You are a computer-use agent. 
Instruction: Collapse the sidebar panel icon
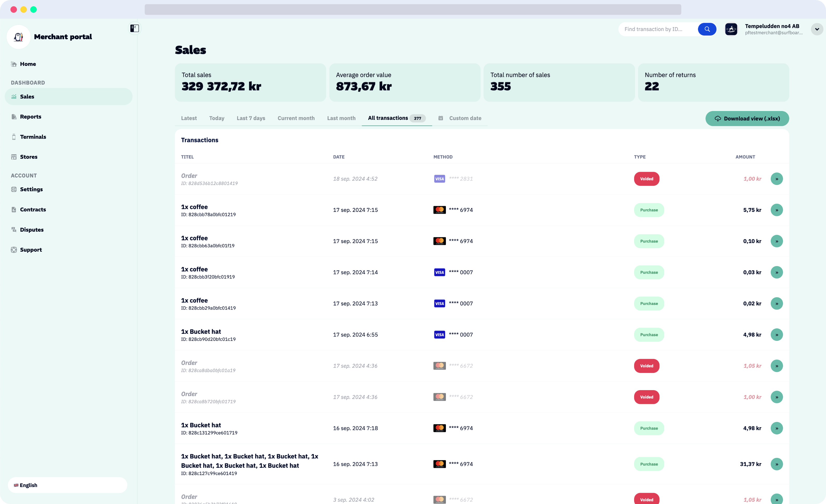pos(135,28)
